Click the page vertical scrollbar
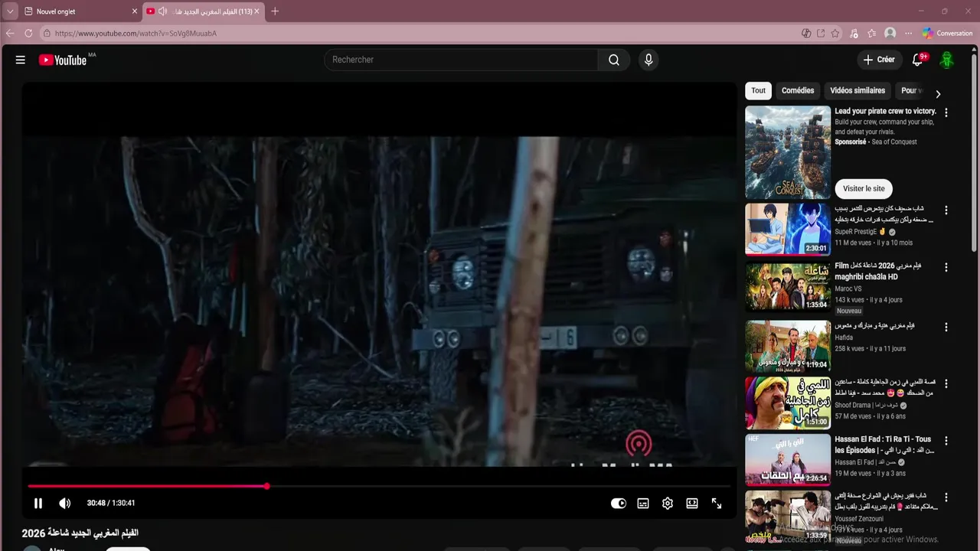Screen dimensions: 980x551 974,153
